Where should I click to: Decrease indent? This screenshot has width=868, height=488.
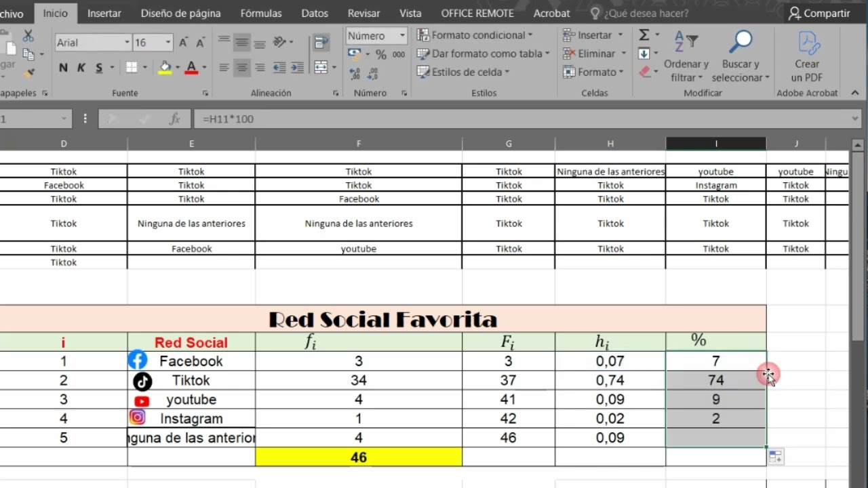[279, 68]
